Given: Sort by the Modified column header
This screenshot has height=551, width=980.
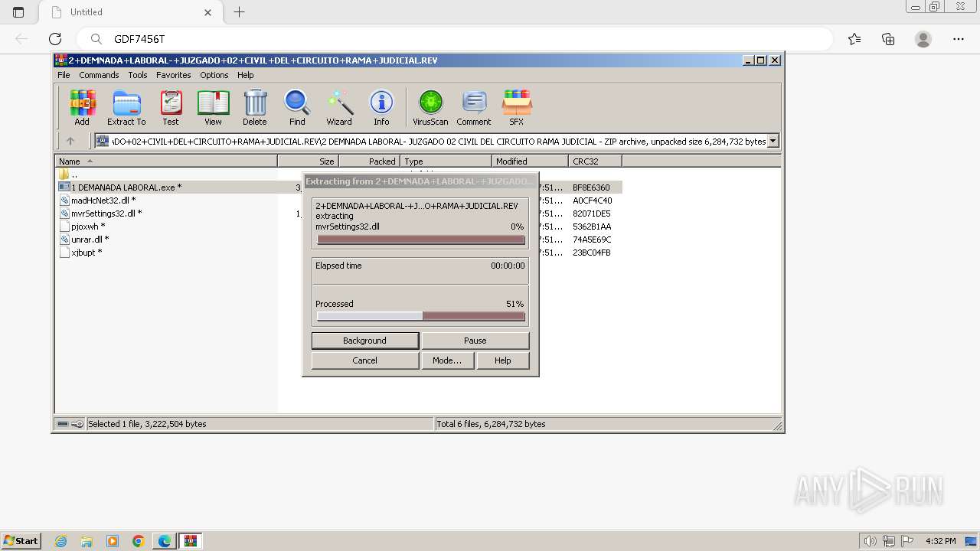Looking at the screenshot, I should 530,161.
